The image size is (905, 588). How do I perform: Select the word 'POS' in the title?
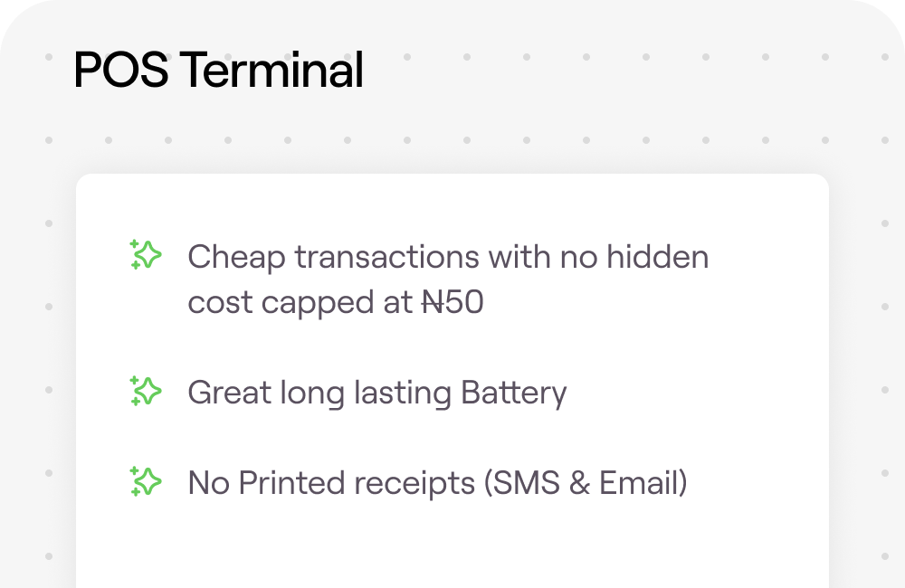point(121,71)
